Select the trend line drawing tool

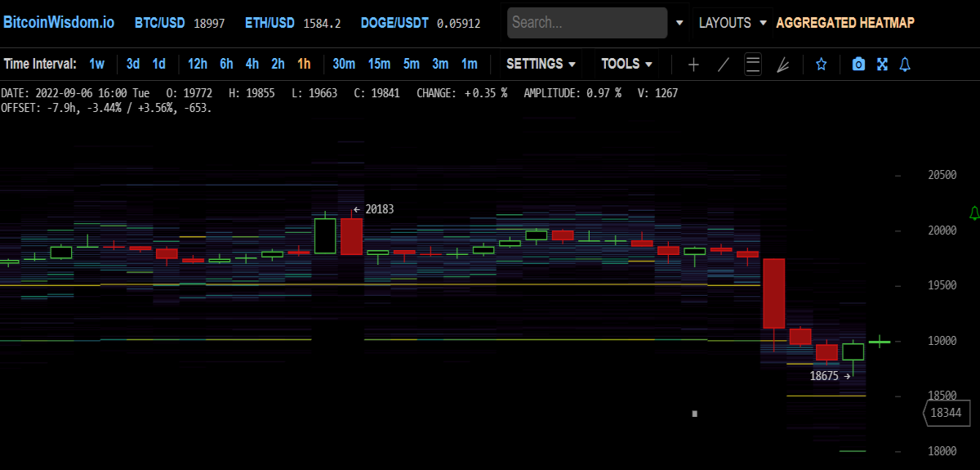(724, 65)
